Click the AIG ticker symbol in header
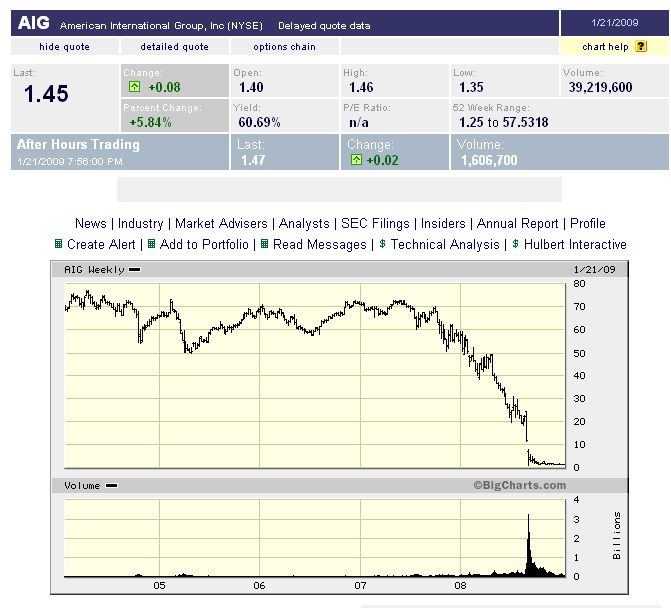The image size is (671, 608). point(34,23)
